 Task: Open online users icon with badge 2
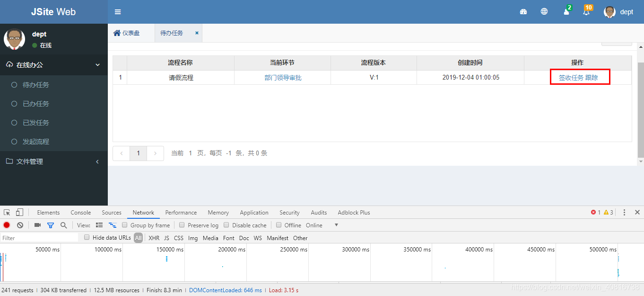tap(566, 11)
